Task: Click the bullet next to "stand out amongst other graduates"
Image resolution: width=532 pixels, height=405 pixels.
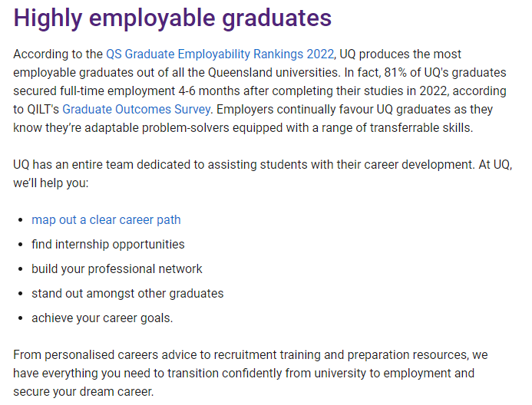Action: coord(20,294)
